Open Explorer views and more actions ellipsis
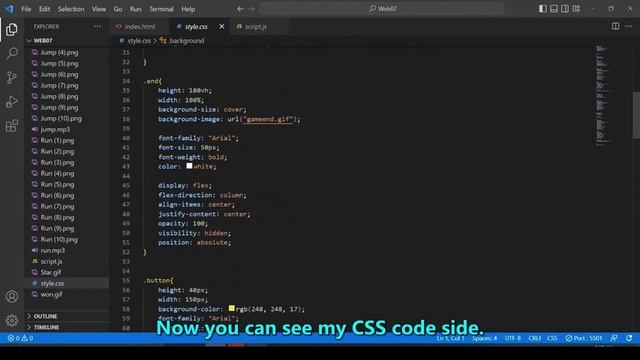This screenshot has height=360, width=640. pos(98,27)
